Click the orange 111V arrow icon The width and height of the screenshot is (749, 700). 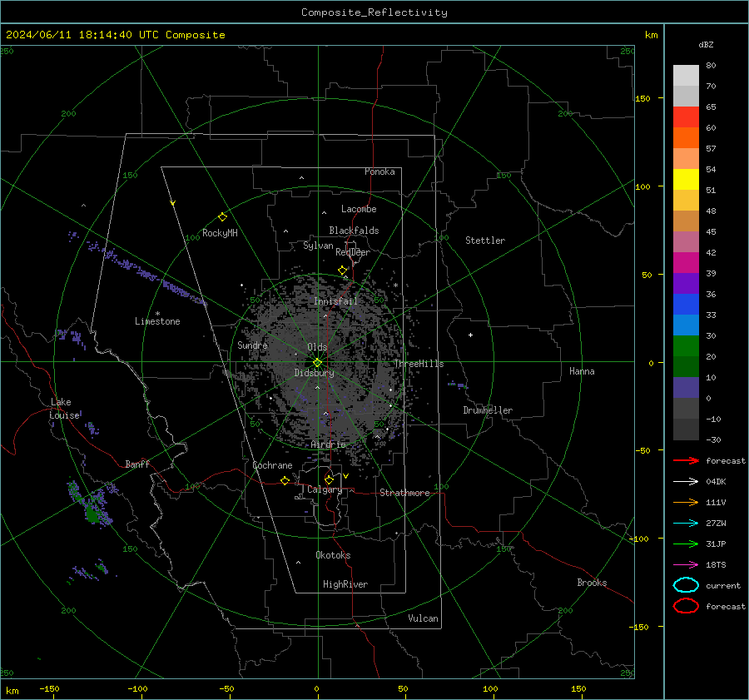point(686,502)
